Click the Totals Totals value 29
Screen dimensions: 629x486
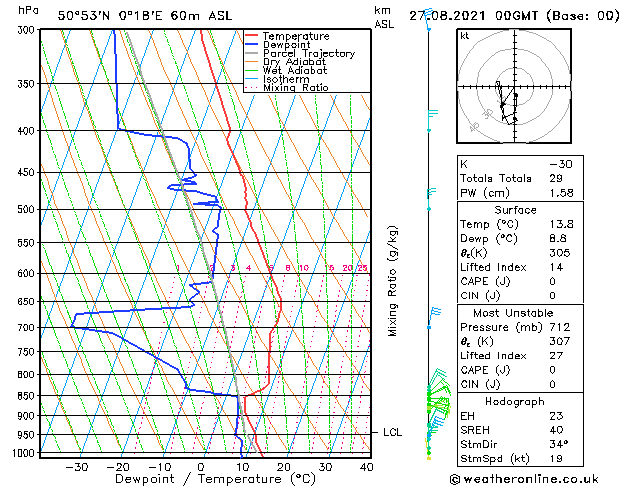coord(556,178)
